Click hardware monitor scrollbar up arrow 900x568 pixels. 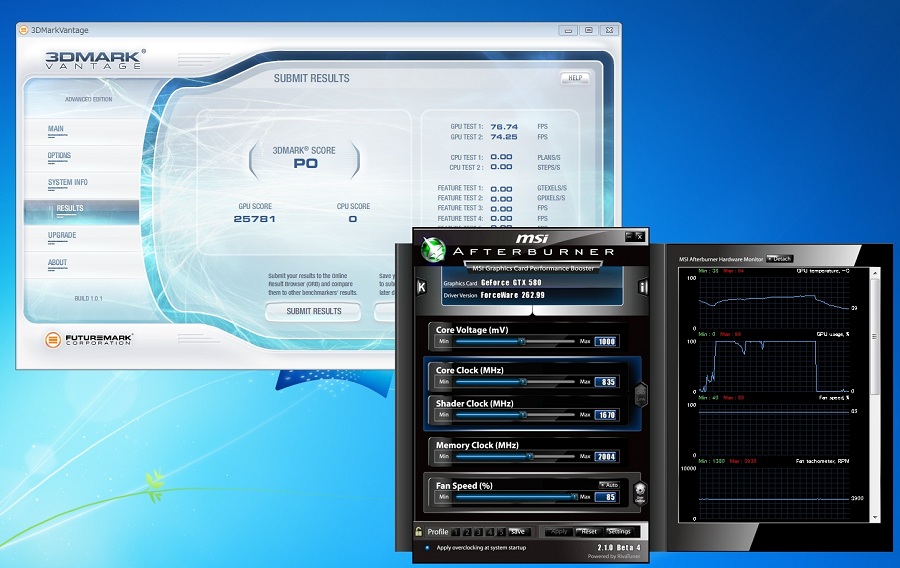(x=875, y=273)
